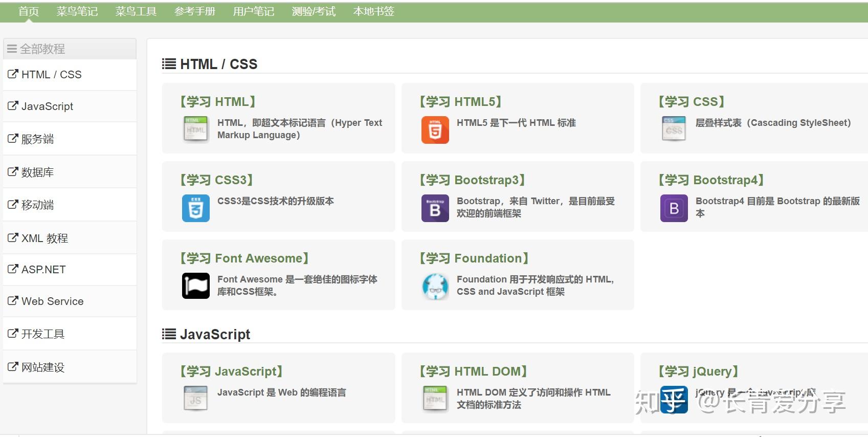The height and width of the screenshot is (437, 868).
Task: Open the 【学习 Font Awesome】 title link
Action: pyautogui.click(x=244, y=258)
